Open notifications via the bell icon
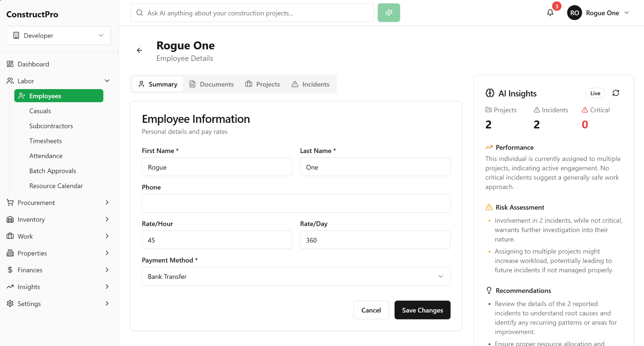The width and height of the screenshot is (644, 346). tap(550, 13)
